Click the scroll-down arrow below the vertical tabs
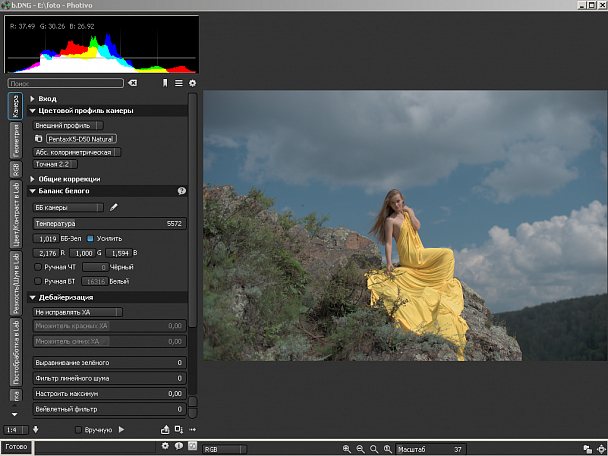This screenshot has width=608, height=456. [15, 415]
